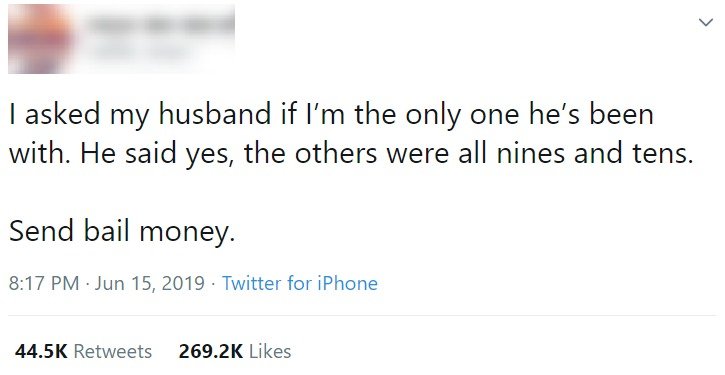View the 44.5K Retweets list

point(83,351)
